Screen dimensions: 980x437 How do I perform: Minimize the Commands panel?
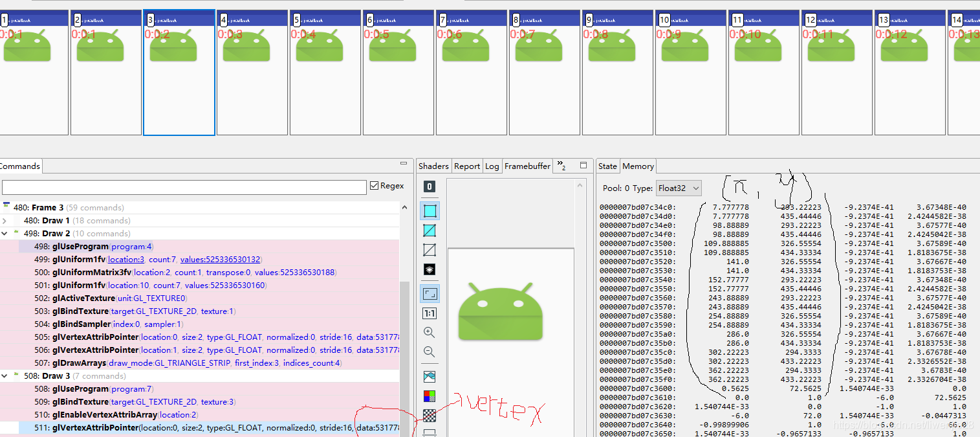click(x=405, y=164)
